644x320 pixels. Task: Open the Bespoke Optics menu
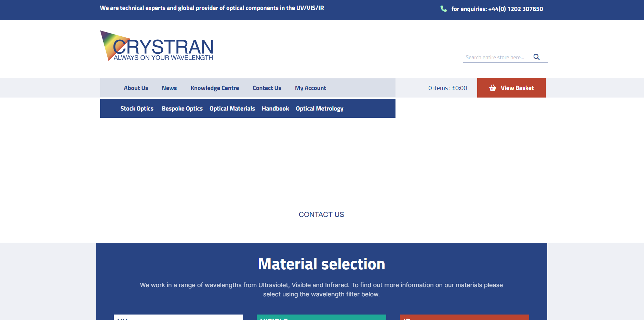pyautogui.click(x=182, y=108)
